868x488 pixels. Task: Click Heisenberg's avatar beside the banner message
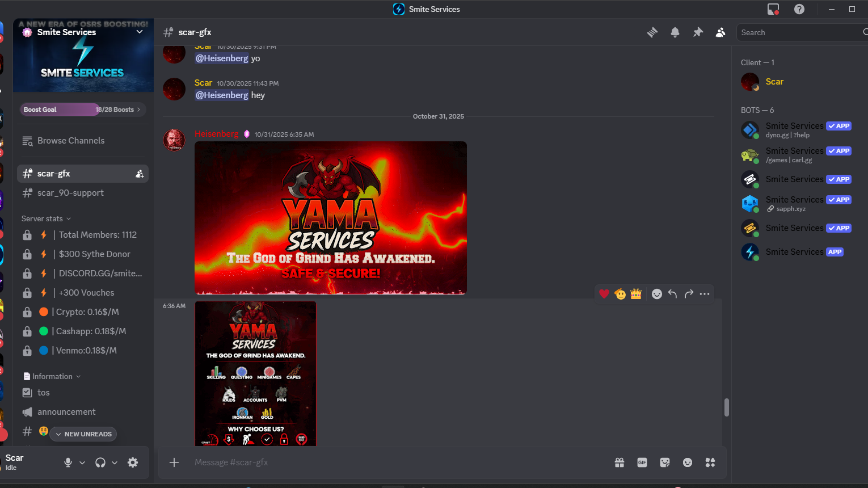pos(174,140)
